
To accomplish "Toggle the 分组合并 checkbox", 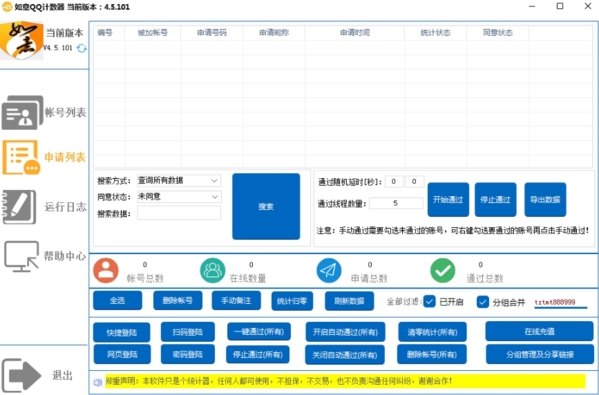I will 482,302.
